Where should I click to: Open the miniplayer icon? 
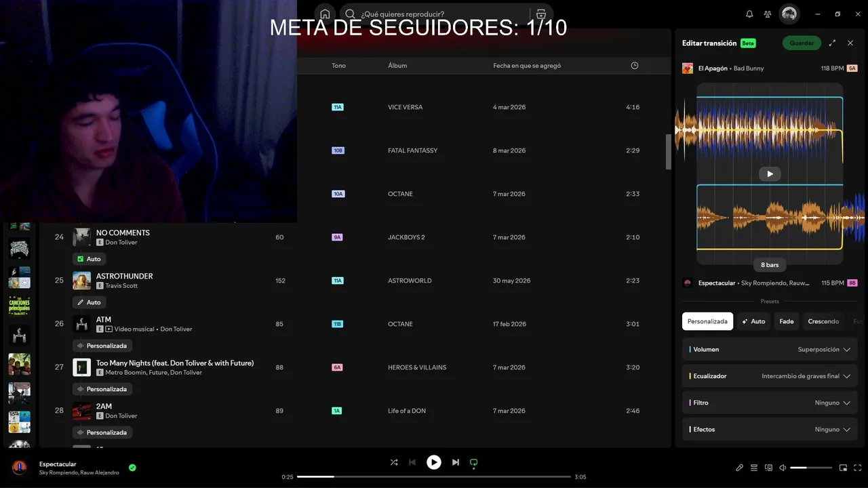844,468
